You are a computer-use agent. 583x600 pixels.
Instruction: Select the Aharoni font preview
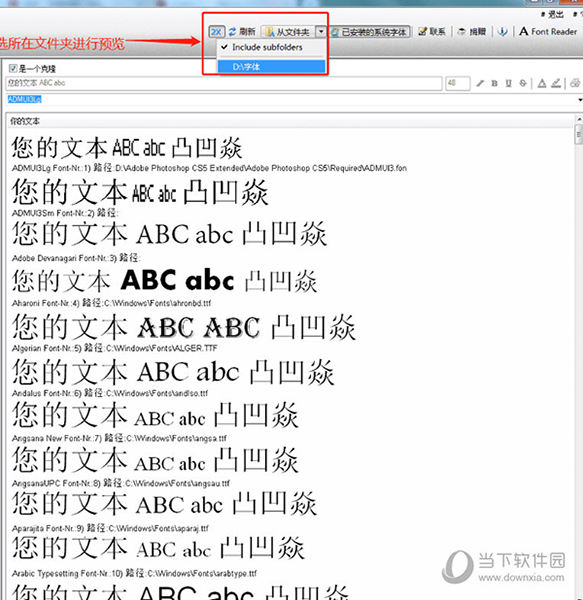pyautogui.click(x=164, y=281)
